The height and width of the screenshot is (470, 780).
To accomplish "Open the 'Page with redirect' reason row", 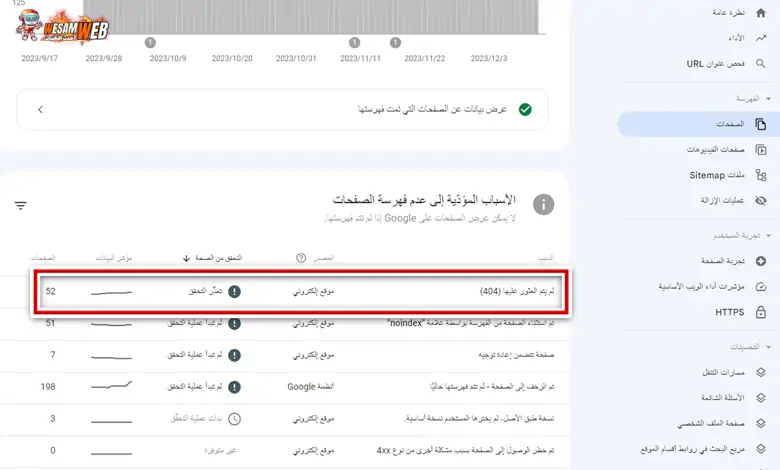I will pyautogui.click(x=284, y=355).
